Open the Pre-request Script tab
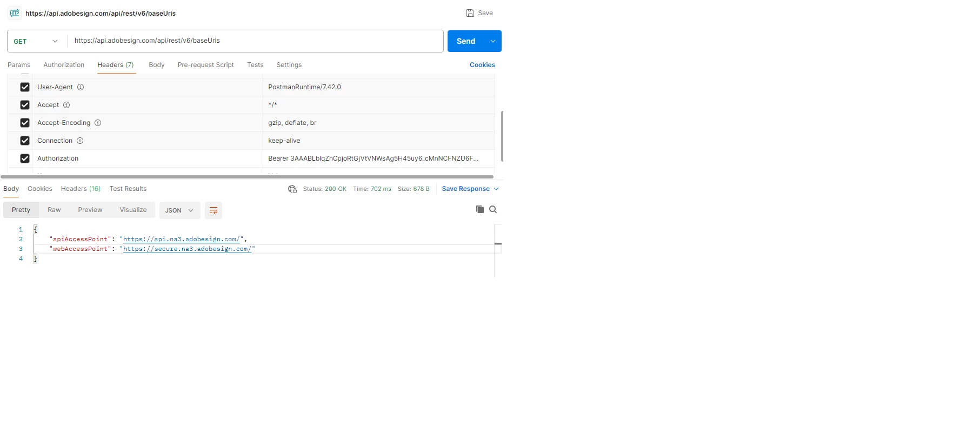Viewport: 980px width, 437px height. (x=206, y=65)
